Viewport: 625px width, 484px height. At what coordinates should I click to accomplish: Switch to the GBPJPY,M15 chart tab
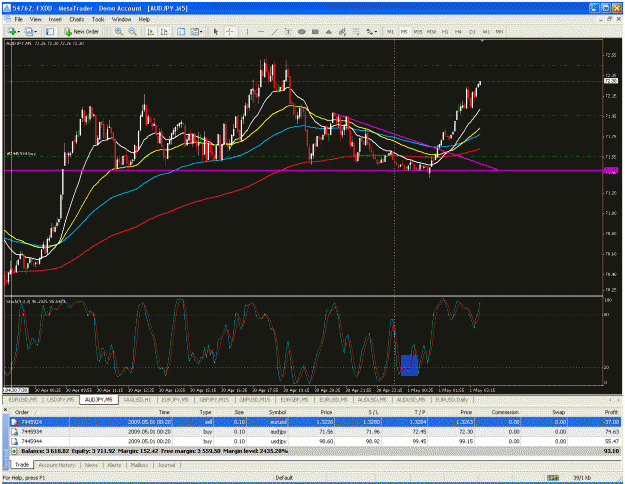tap(214, 399)
